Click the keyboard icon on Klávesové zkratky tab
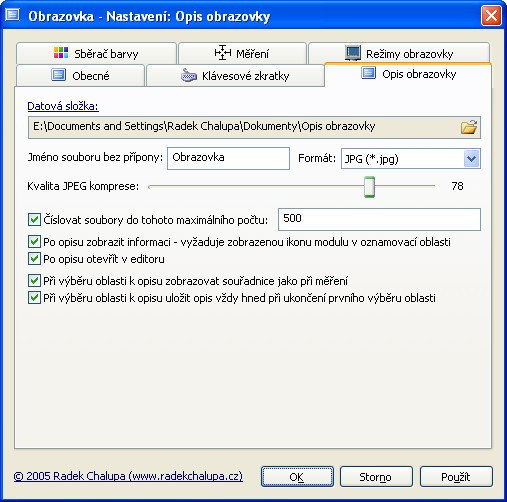The height and width of the screenshot is (502, 507). point(189,75)
